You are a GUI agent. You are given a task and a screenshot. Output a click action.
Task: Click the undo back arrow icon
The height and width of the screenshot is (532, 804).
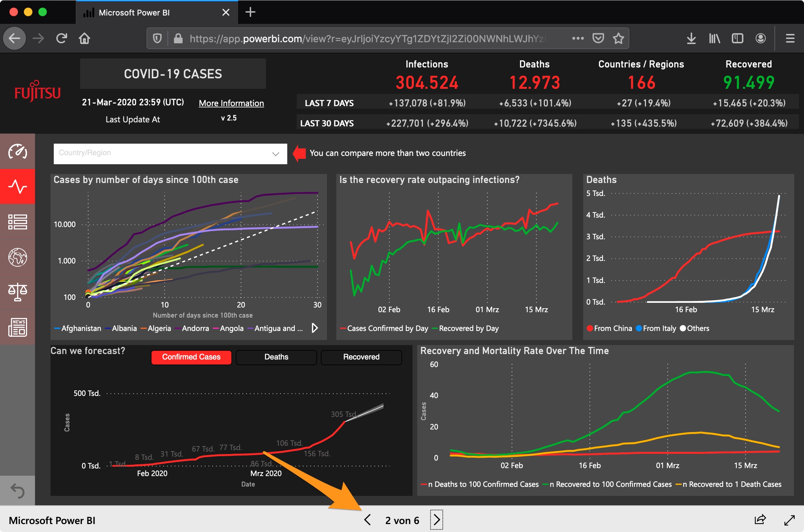[x=17, y=490]
